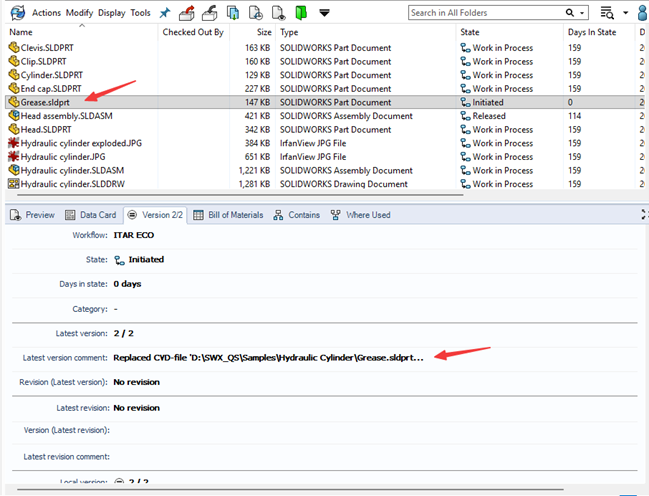Click the 114 days in state cell
Screen dimensions: 649x496
574,116
